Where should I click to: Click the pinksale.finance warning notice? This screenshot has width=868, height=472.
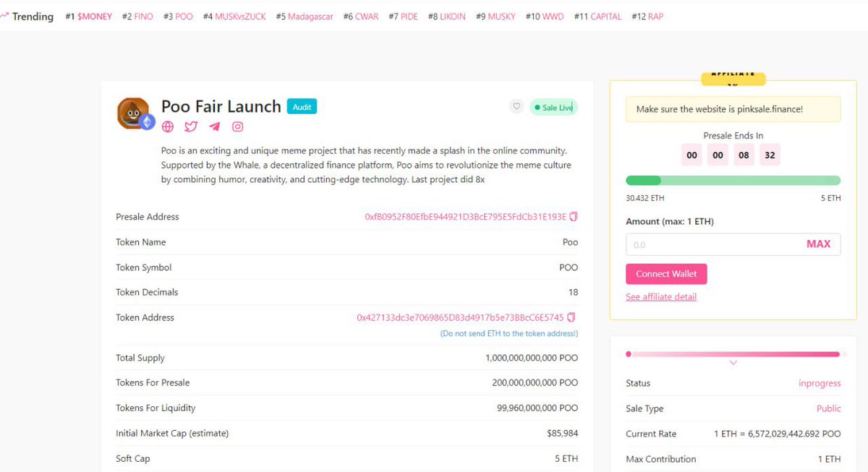point(733,109)
